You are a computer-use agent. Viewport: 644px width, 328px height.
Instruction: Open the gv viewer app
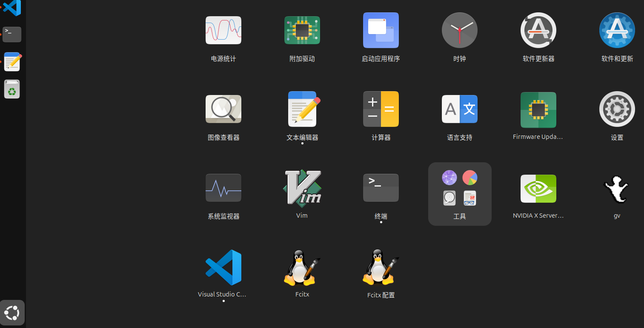(616, 190)
